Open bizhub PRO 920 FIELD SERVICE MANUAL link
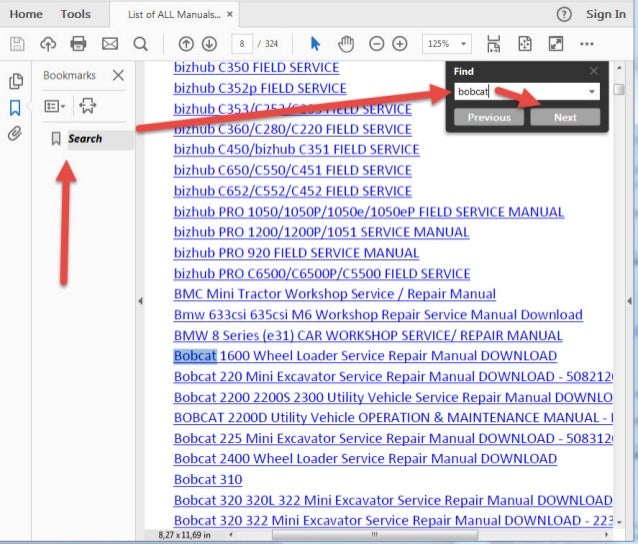Image resolution: width=638 pixels, height=544 pixels. click(296, 253)
